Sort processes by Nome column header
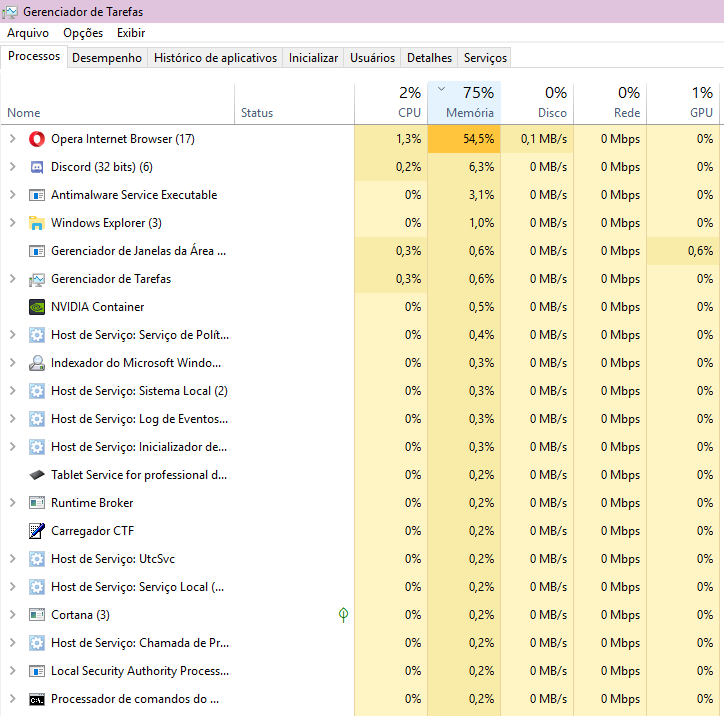Image resolution: width=724 pixels, height=716 pixels. click(118, 103)
